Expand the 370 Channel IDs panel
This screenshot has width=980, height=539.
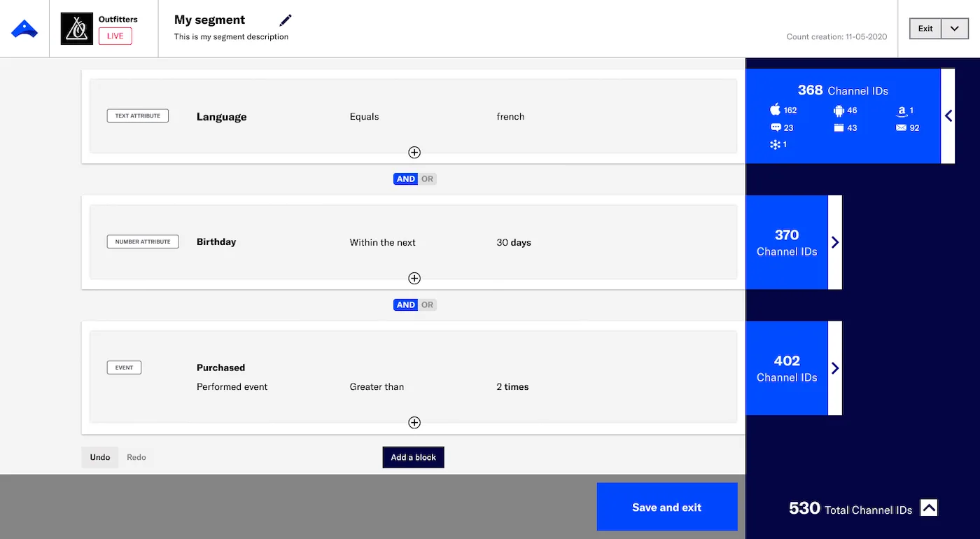pos(834,242)
